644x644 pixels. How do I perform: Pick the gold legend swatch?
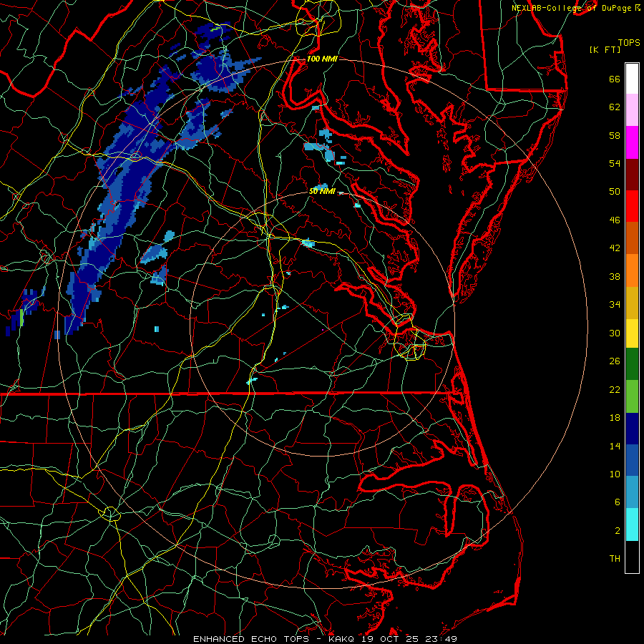click(632, 303)
